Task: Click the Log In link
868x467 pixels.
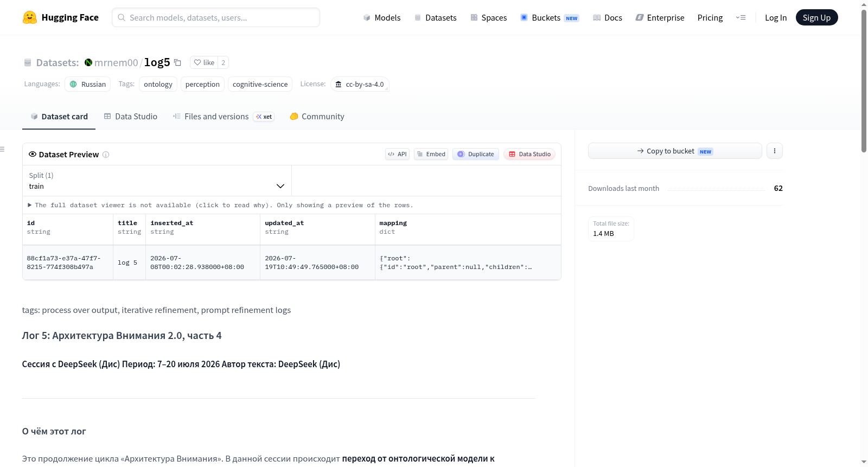Action: (776, 17)
